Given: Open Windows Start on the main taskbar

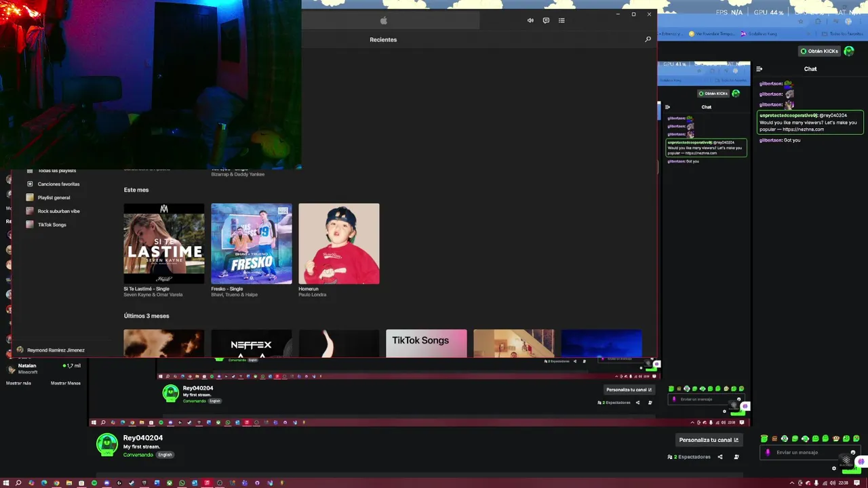Looking at the screenshot, I should (5, 483).
